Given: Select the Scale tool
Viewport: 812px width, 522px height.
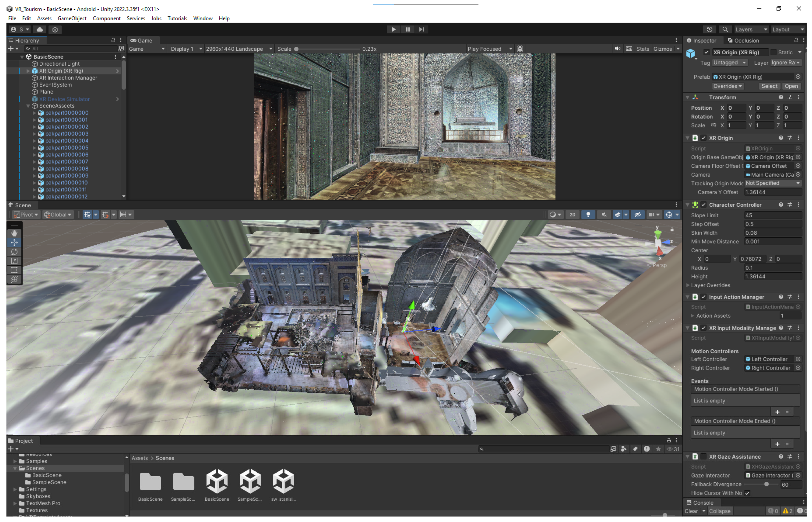Looking at the screenshot, I should 14,261.
